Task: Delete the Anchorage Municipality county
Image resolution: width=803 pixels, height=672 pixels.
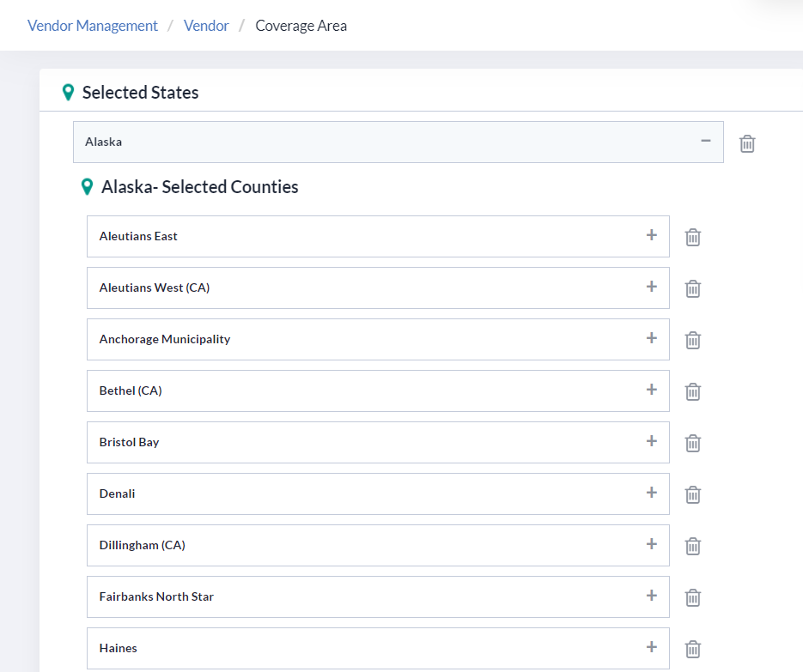Action: pyautogui.click(x=692, y=340)
